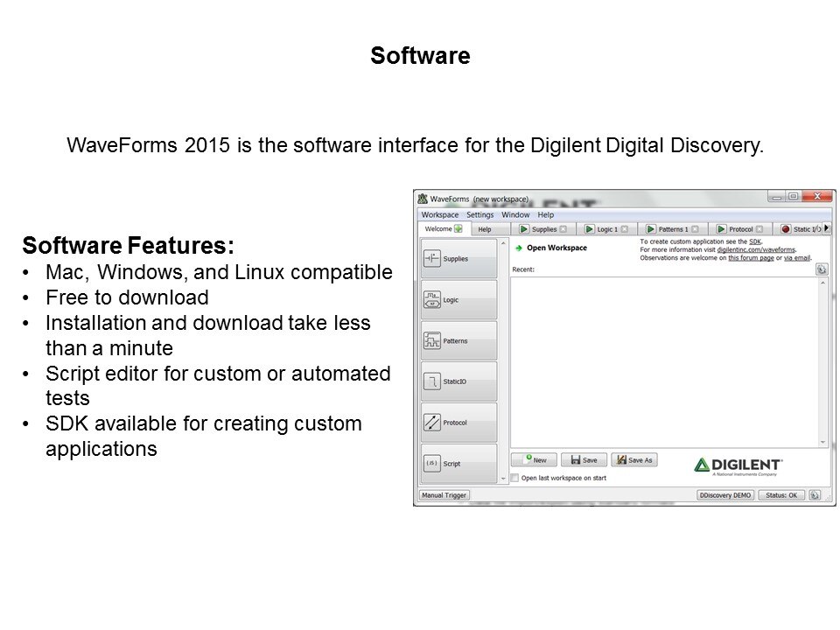This screenshot has width=840, height=630.
Task: Run Supplies via the tab's play icon
Action: tap(523, 229)
